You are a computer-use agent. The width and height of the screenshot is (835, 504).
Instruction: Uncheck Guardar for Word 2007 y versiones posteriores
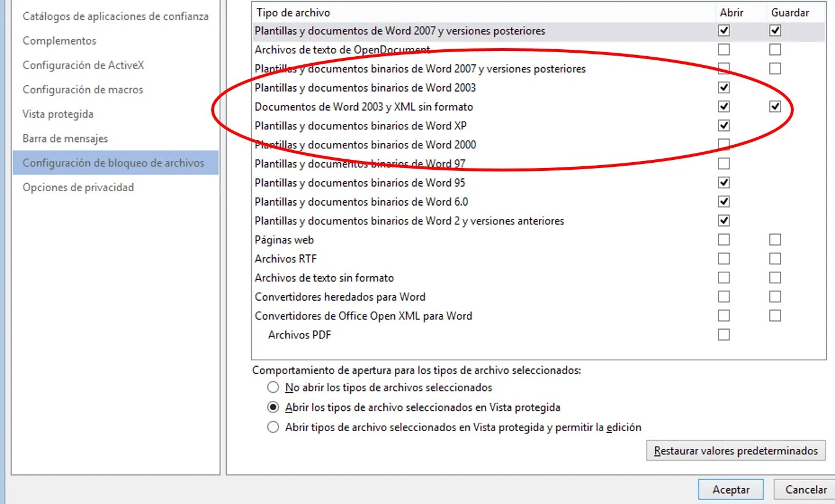775,31
